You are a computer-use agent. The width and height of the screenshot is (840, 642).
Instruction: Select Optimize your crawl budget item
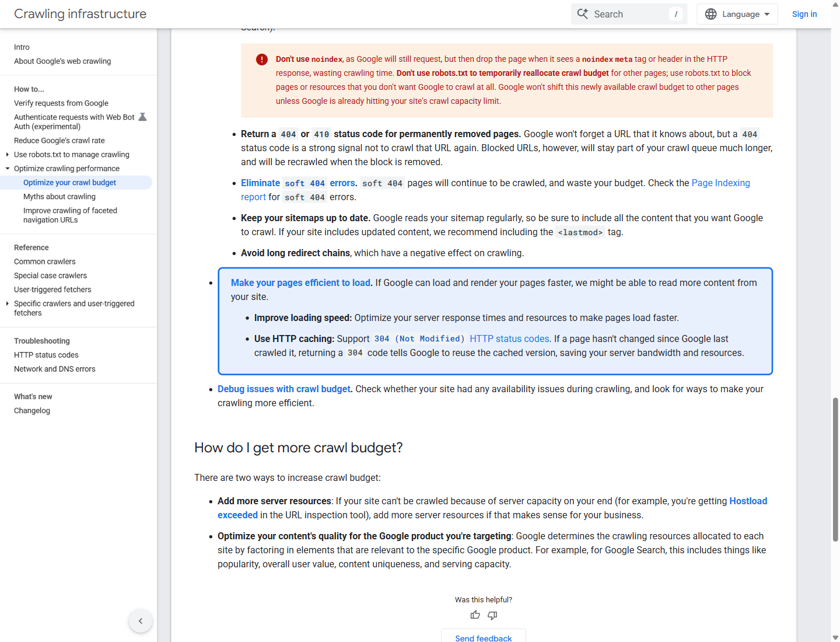[x=69, y=183]
